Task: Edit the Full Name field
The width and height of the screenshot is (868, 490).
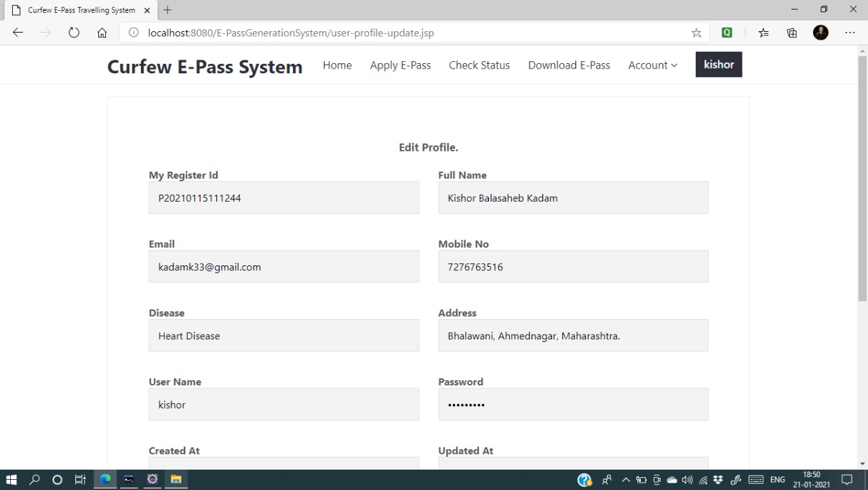Action: [573, 197]
